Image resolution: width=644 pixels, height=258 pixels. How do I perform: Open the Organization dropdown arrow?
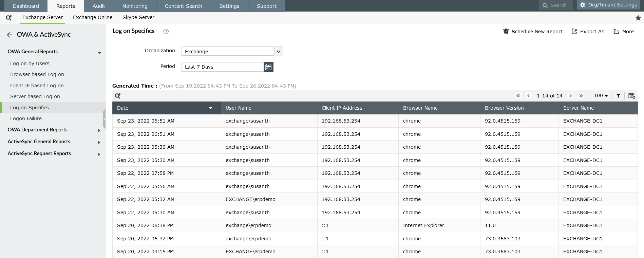[x=279, y=51]
